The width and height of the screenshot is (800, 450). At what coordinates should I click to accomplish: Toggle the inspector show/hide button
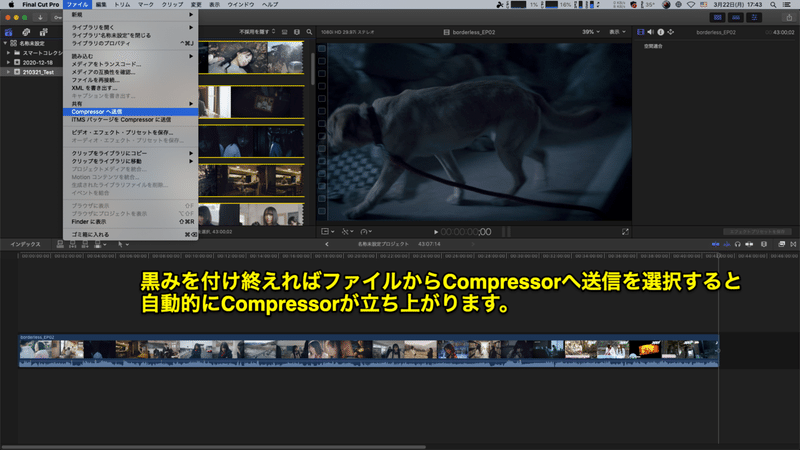[754, 17]
